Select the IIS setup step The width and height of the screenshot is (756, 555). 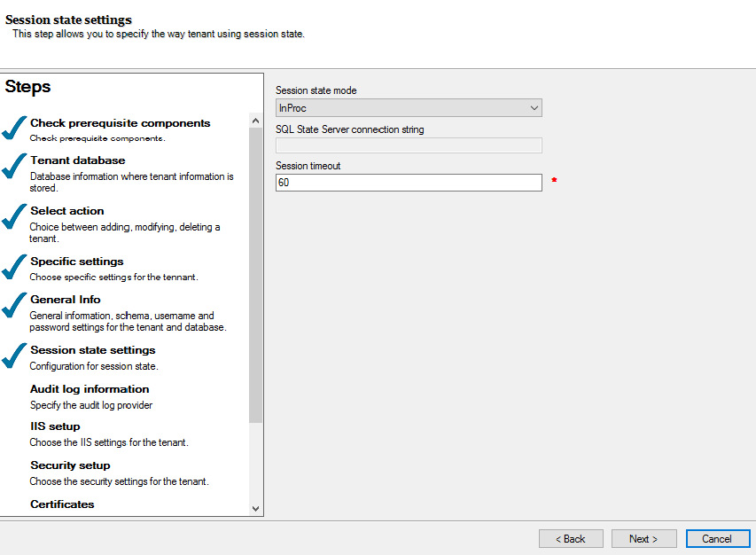point(53,426)
